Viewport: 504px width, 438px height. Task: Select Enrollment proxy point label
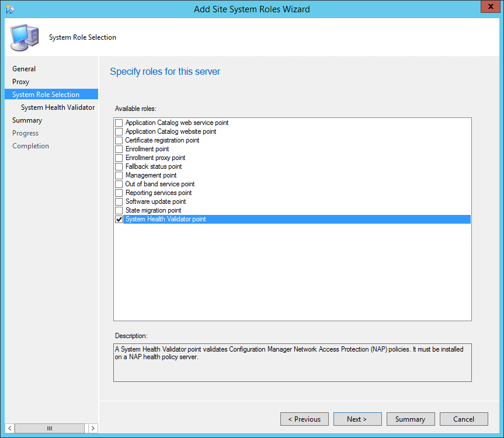pyautogui.click(x=155, y=158)
